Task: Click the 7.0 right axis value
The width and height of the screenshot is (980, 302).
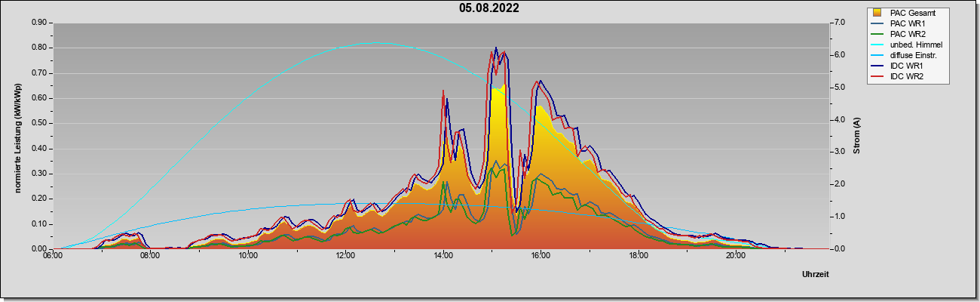Action: (x=840, y=23)
